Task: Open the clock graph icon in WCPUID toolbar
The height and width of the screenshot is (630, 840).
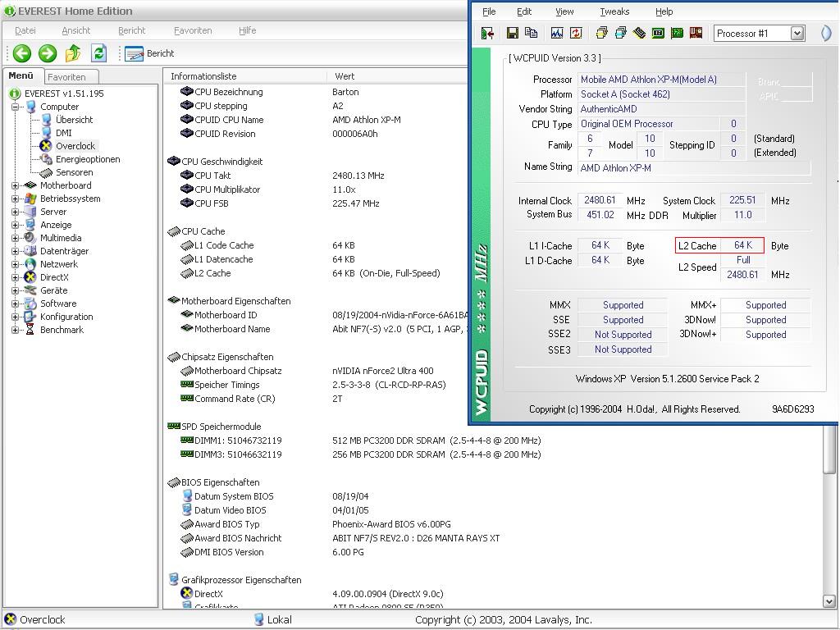Action: click(557, 33)
